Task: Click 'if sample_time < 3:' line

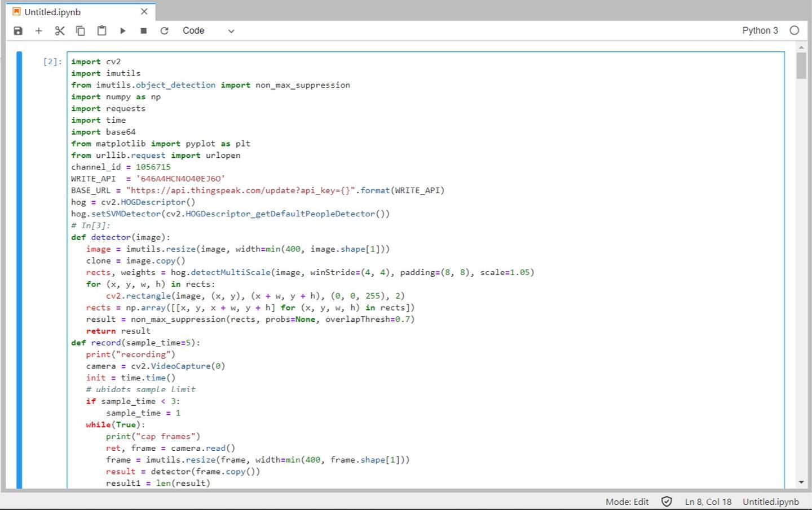Action: (133, 401)
